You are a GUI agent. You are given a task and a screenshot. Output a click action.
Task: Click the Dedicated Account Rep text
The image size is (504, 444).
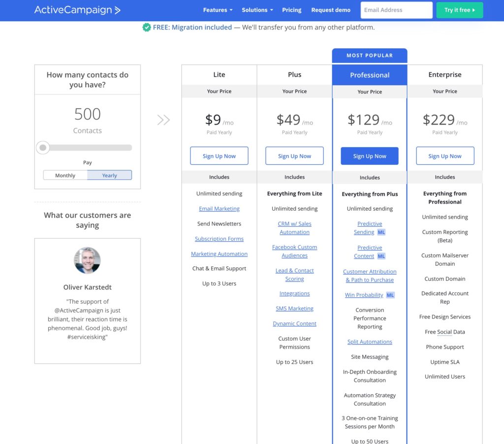point(445,297)
